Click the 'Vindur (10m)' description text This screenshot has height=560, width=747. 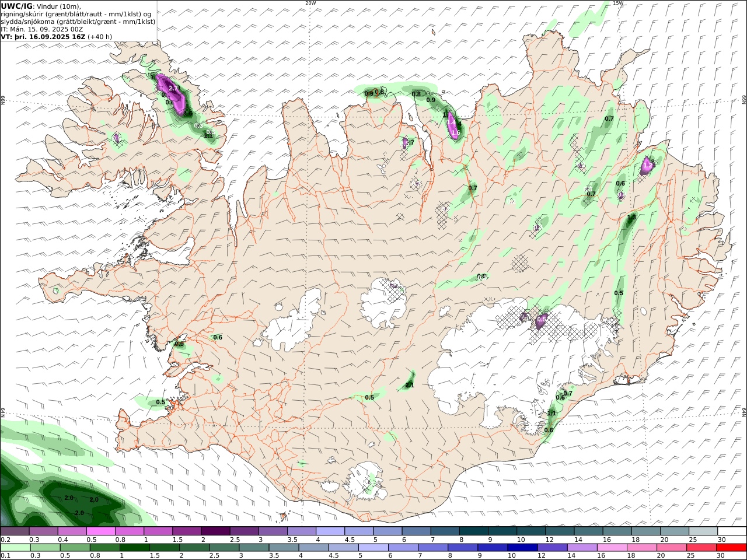pyautogui.click(x=59, y=6)
